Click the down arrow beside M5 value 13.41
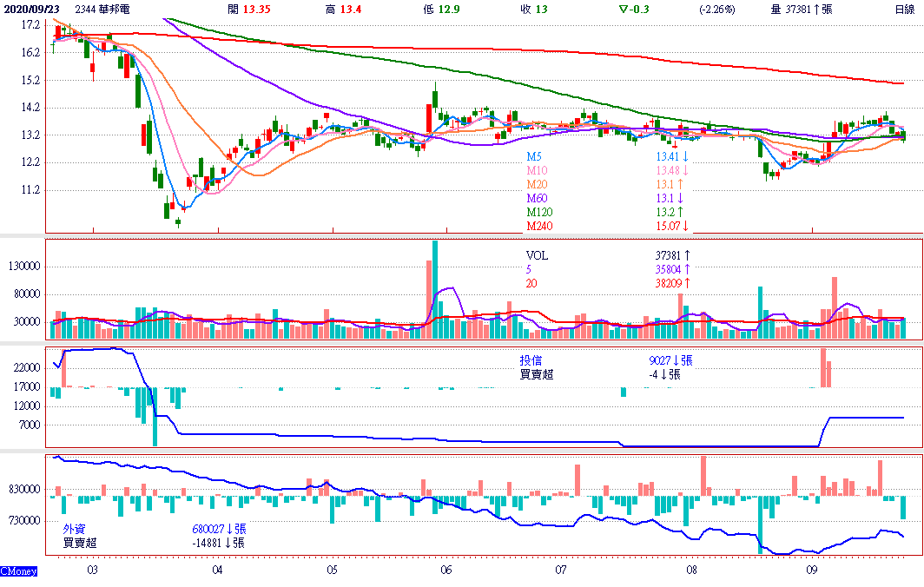The width and height of the screenshot is (924, 587). point(685,156)
